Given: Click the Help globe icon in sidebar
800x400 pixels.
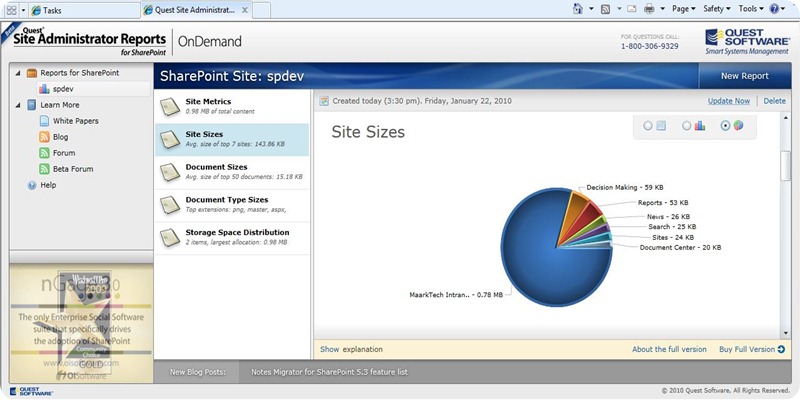Looking at the screenshot, I should point(32,185).
